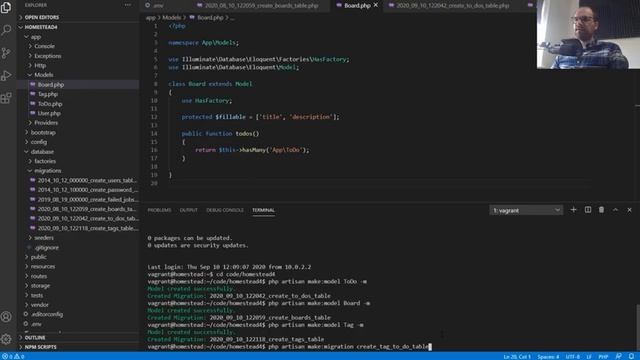640x360 pixels.
Task: Create a new terminal with plus icon
Action: (573, 210)
